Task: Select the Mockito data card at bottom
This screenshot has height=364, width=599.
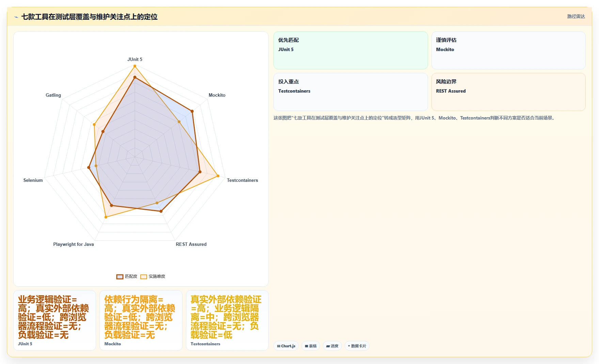Action: point(141,320)
